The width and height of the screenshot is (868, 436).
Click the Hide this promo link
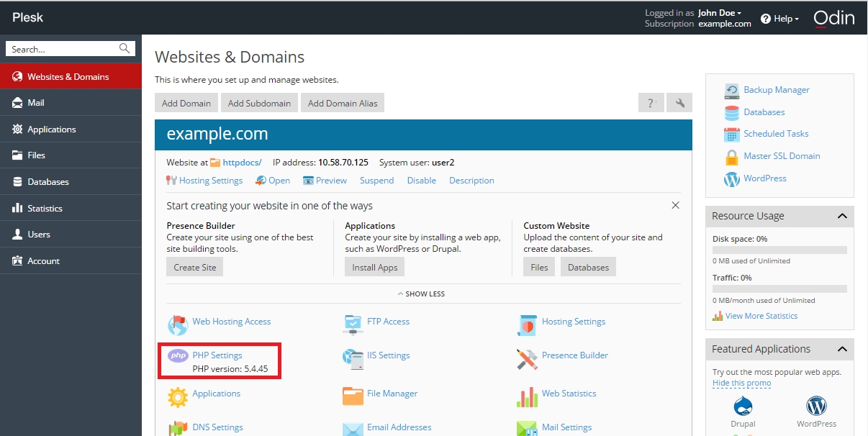click(x=741, y=383)
